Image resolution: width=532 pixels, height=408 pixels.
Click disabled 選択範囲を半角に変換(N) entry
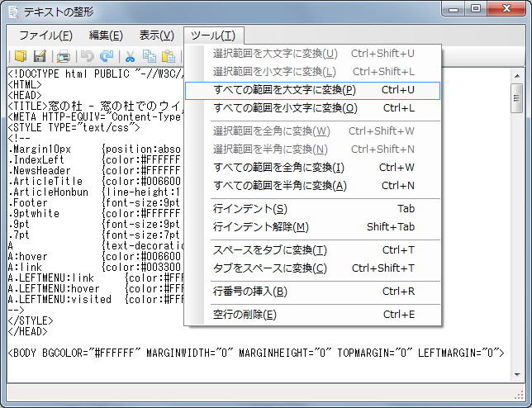312,149
